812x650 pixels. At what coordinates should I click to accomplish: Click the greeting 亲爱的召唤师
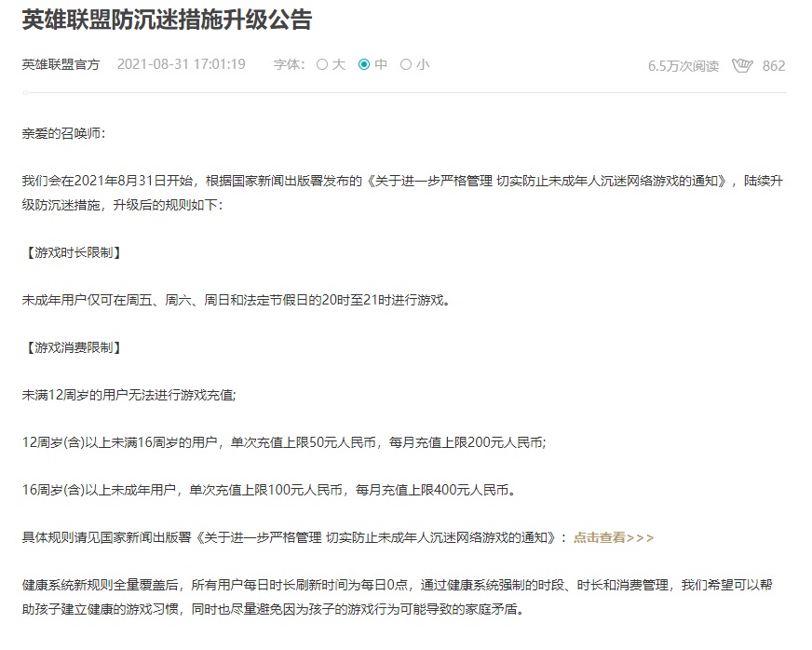click(63, 133)
